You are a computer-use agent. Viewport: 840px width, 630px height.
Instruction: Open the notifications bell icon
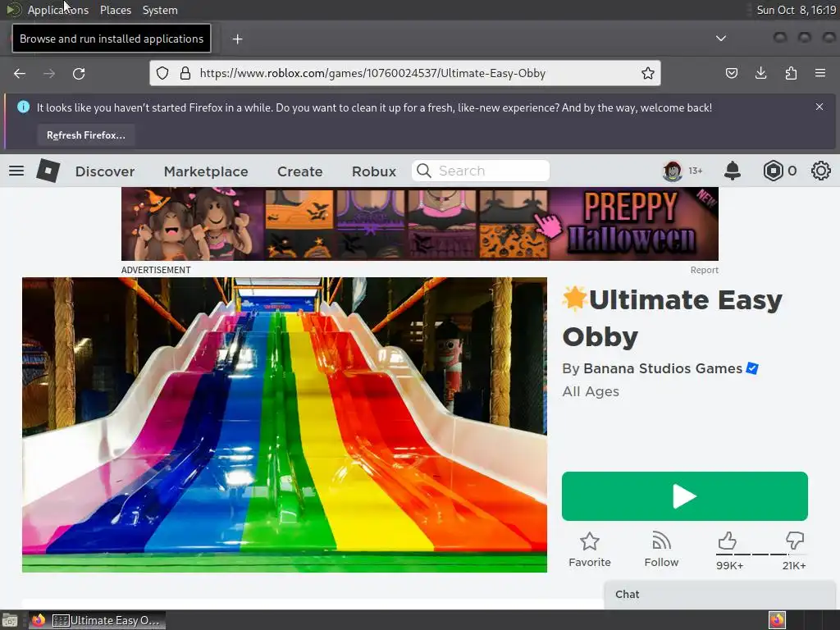coord(733,171)
